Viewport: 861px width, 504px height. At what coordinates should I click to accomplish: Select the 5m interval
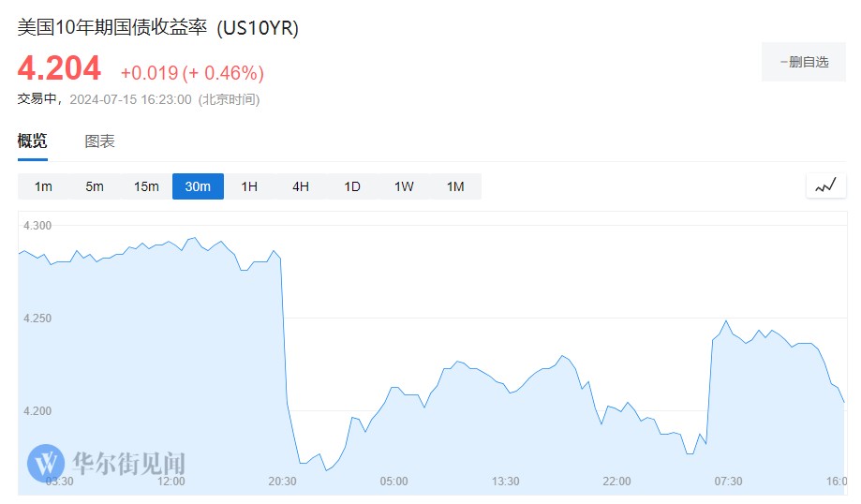click(x=95, y=186)
